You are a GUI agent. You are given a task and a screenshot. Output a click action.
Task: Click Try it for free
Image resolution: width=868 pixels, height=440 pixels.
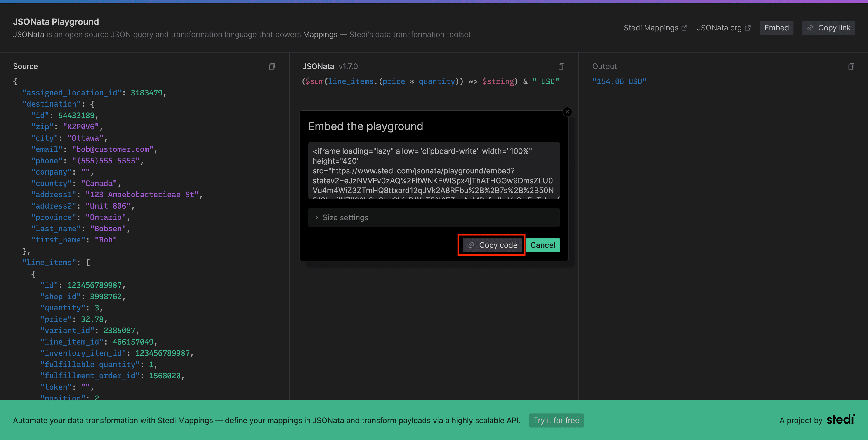click(556, 420)
